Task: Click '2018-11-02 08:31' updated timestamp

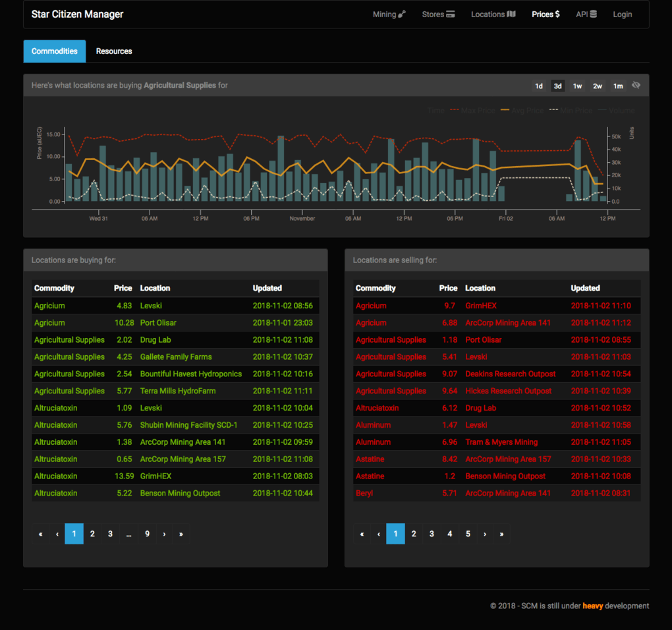Action: (600, 494)
